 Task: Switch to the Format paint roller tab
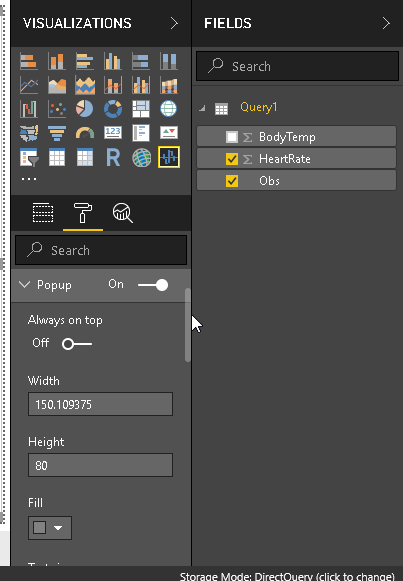tap(83, 213)
